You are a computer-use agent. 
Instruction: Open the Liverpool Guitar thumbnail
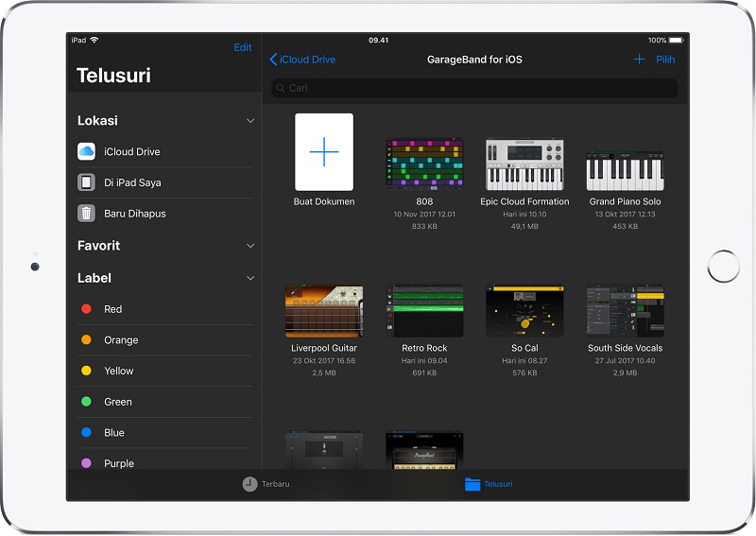(324, 311)
